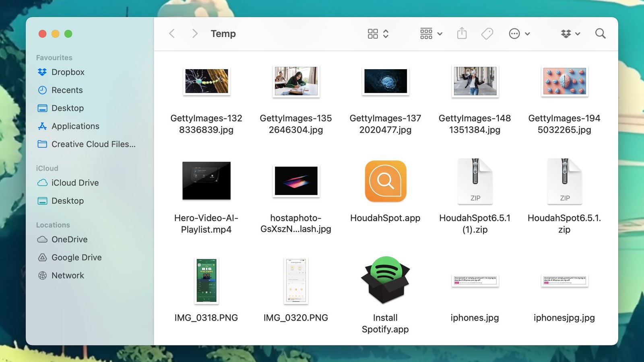Click the Creative Cloud Files folder icon
The height and width of the screenshot is (362, 644).
(42, 144)
